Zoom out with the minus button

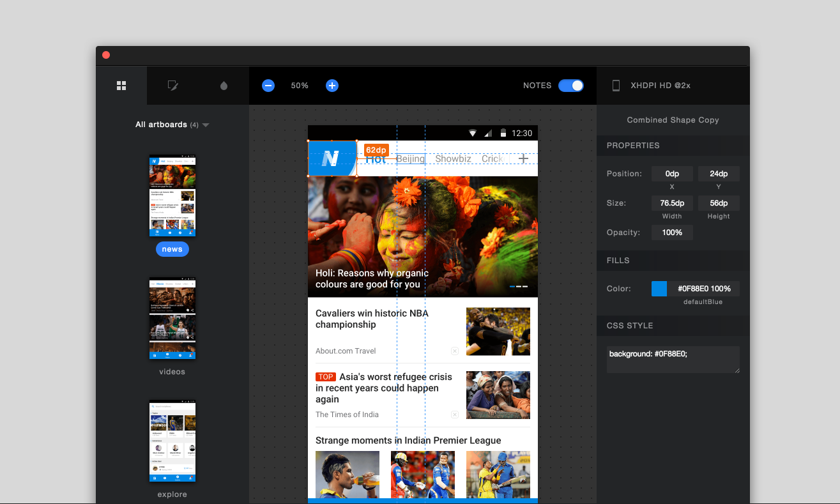tap(268, 86)
